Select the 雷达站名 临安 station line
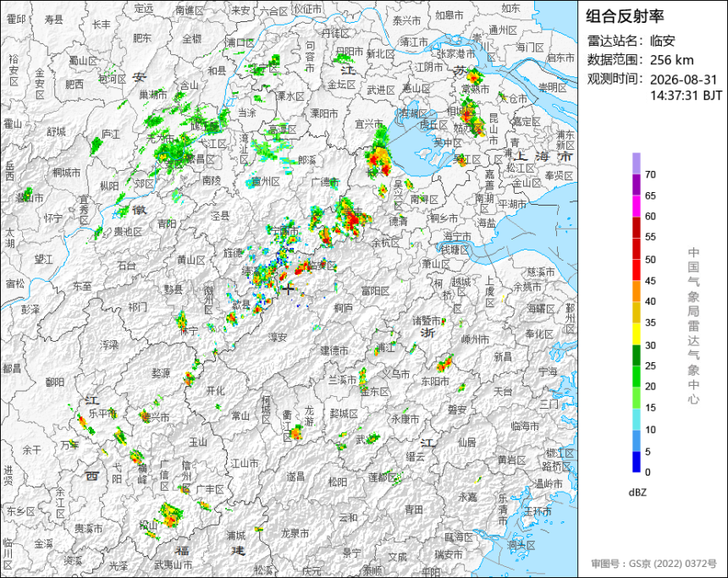 (631, 41)
